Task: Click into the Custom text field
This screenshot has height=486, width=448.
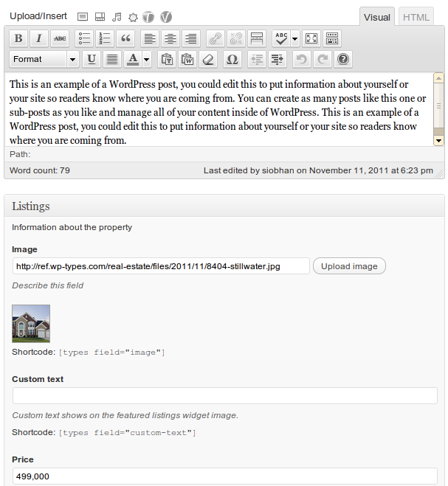Action: coord(225,395)
